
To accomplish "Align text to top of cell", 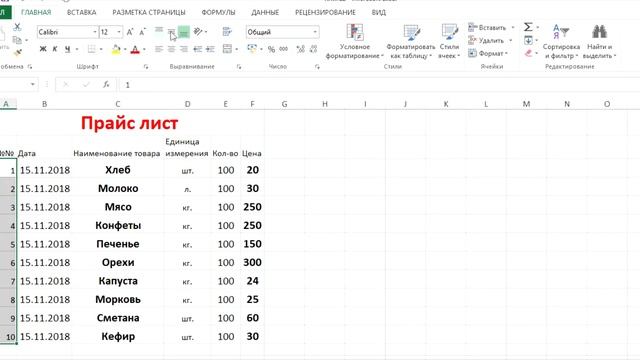I will (159, 31).
